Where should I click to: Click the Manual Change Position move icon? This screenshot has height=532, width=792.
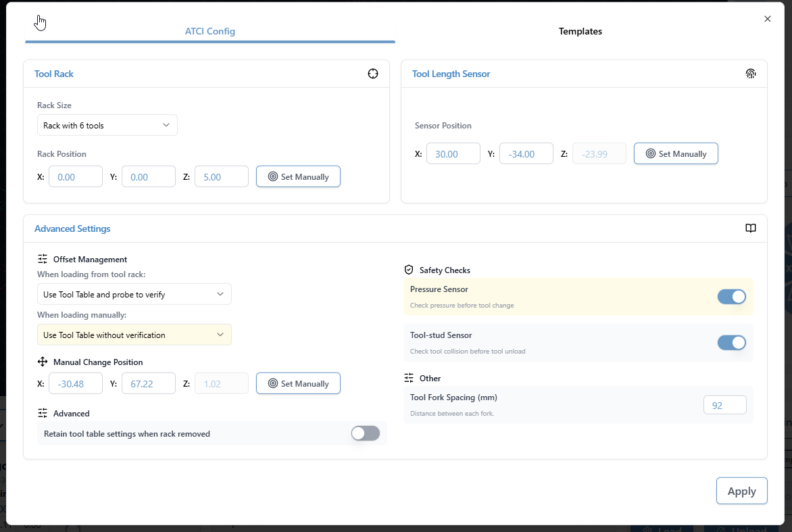click(43, 362)
